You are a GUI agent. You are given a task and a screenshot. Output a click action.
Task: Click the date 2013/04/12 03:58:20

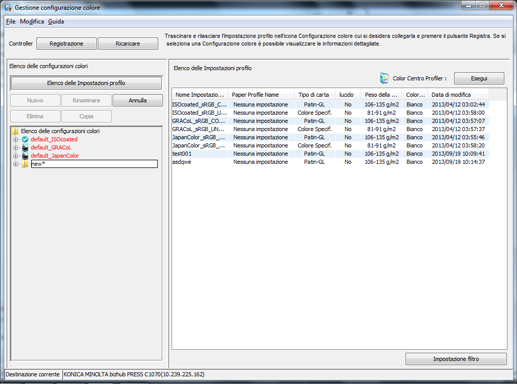(x=458, y=146)
